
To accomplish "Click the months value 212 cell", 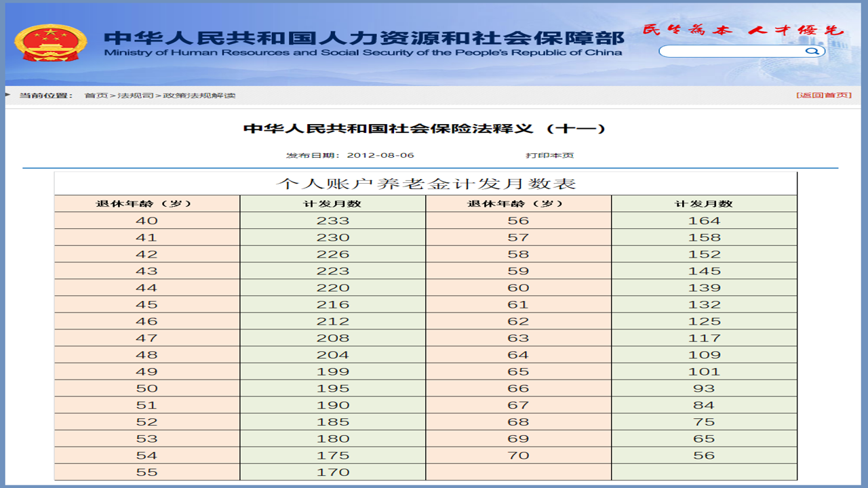I will [333, 321].
